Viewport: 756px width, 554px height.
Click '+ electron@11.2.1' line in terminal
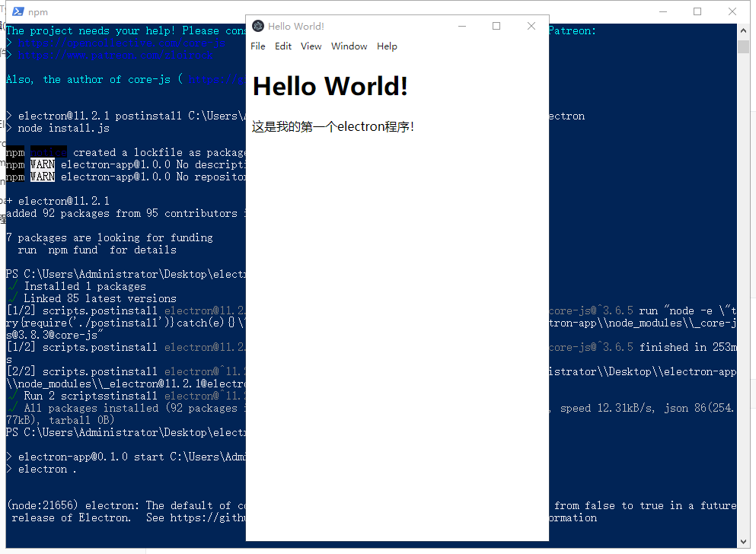(x=57, y=201)
